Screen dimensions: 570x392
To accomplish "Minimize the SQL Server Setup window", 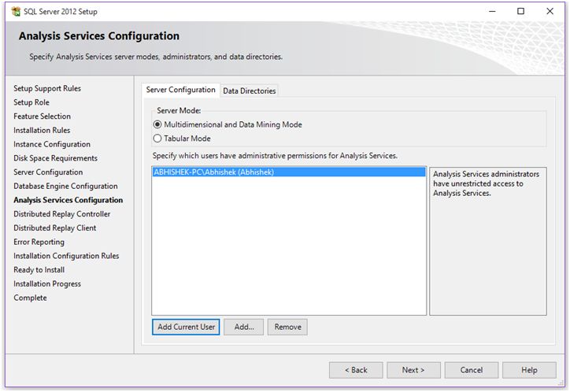I will click(492, 12).
